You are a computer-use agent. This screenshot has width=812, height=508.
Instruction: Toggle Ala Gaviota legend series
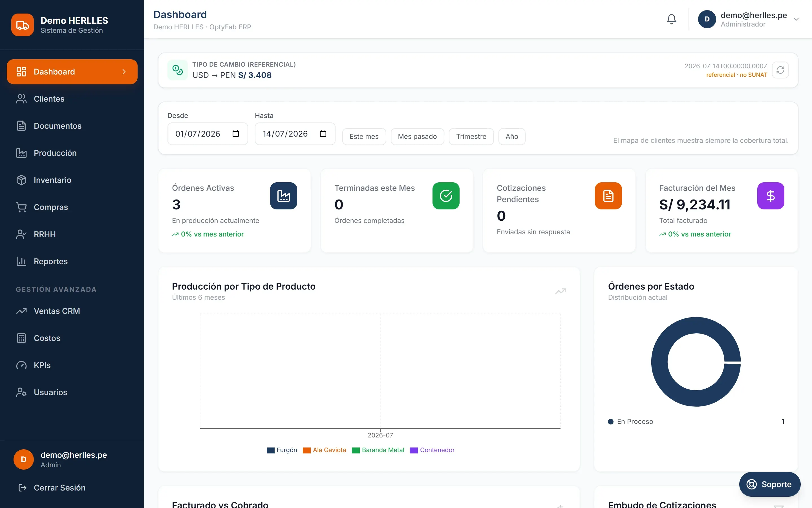click(x=325, y=450)
